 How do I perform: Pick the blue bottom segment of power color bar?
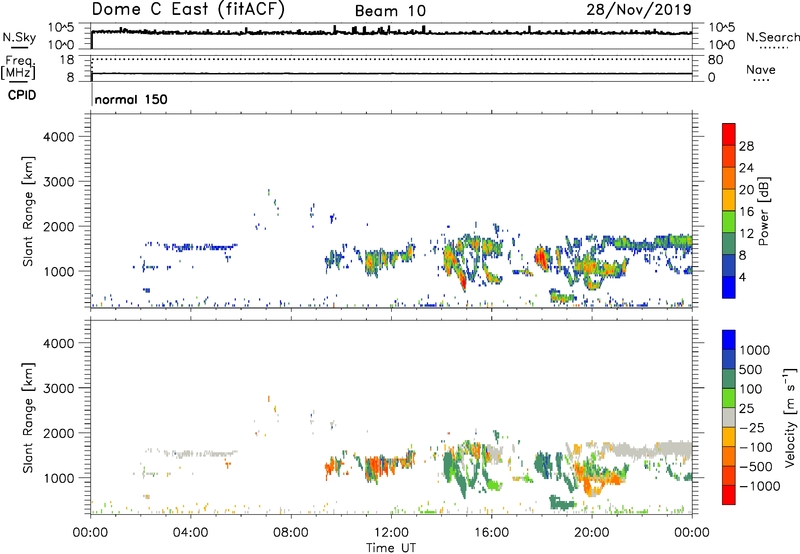[729, 287]
